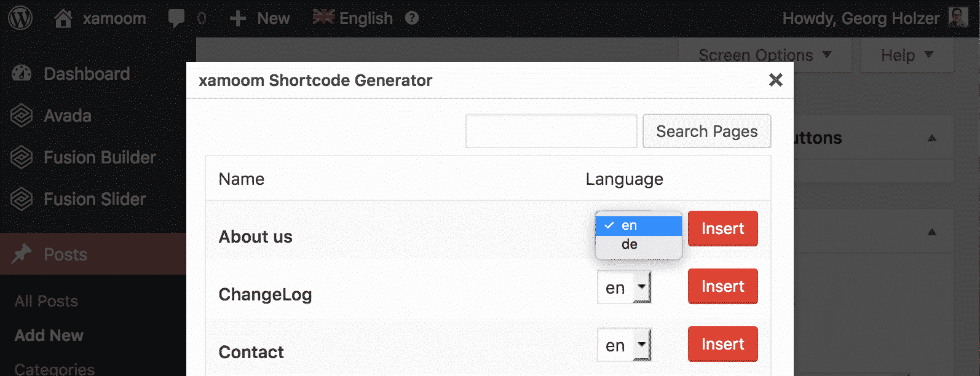Click the Fusion Builder icon
The image size is (980, 376).
coord(22,157)
